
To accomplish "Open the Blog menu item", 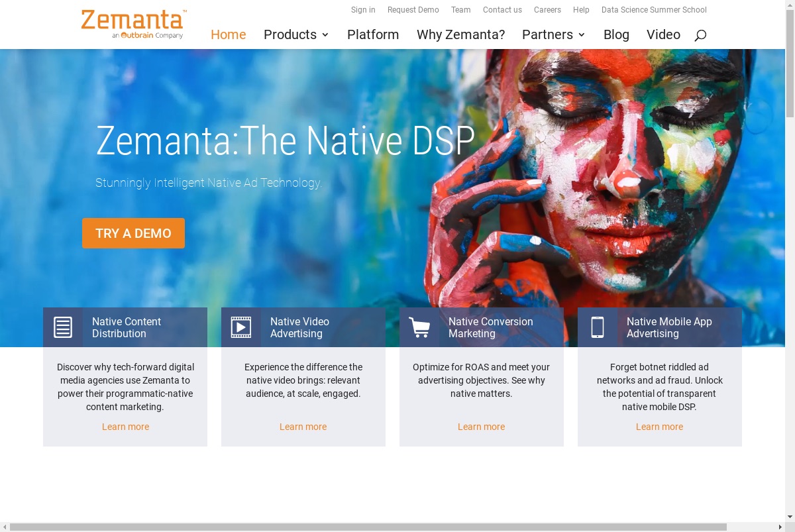I will pos(616,34).
